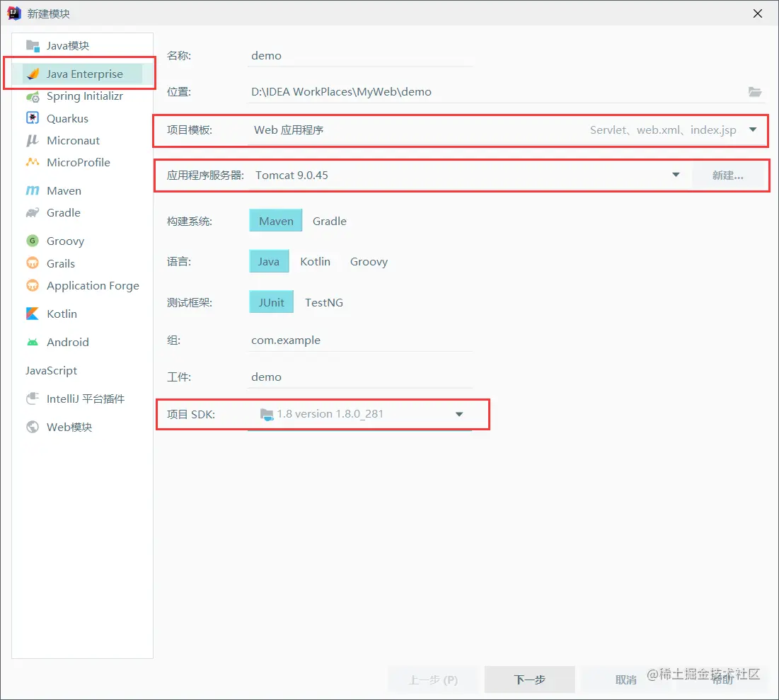779x700 pixels.
Task: Click the SDK folder icon beside 1.8
Action: pyautogui.click(x=267, y=414)
